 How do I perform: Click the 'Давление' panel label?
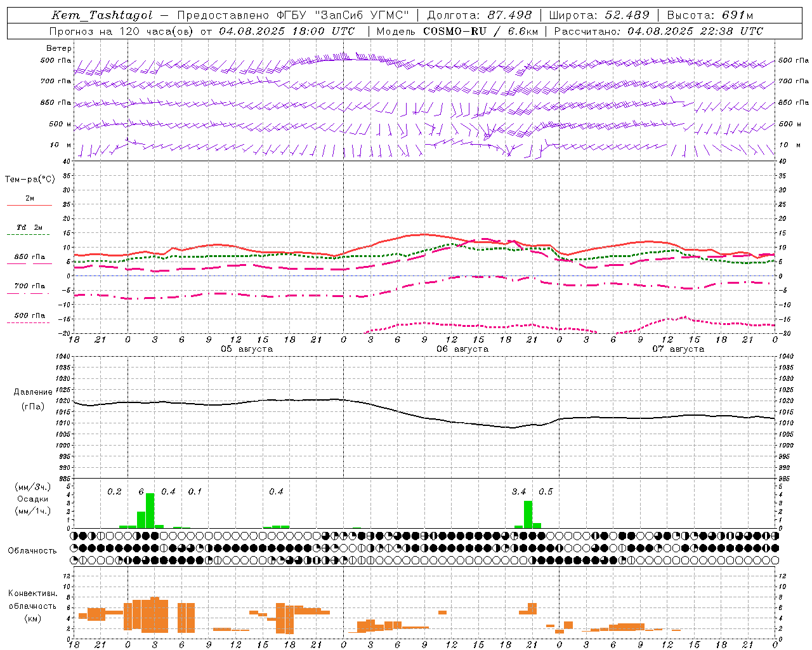[x=33, y=392]
